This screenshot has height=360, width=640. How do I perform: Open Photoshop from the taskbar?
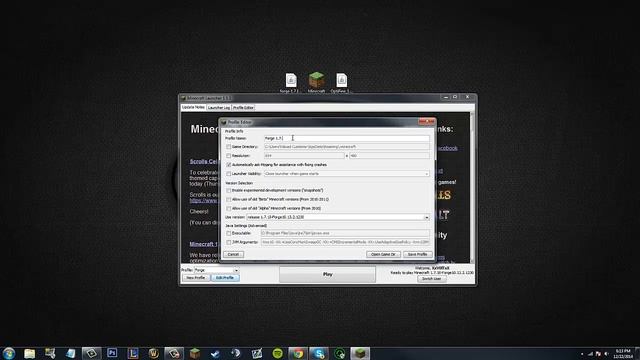coord(112,353)
